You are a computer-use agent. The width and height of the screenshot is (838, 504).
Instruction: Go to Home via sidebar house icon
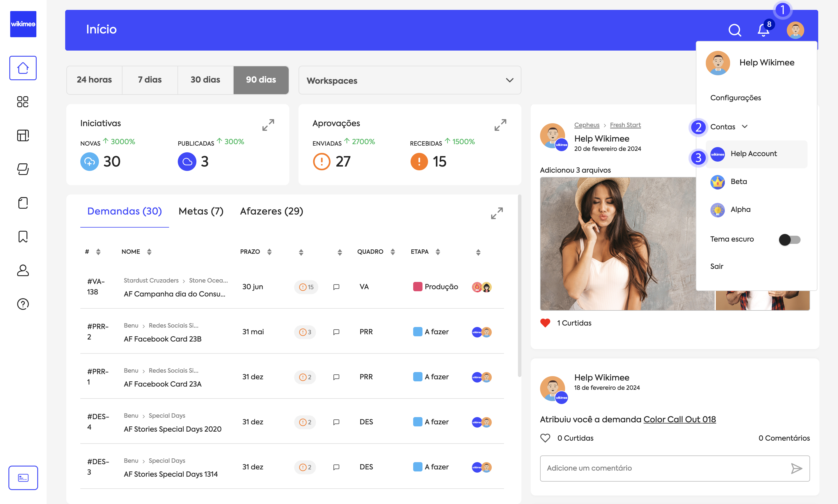(x=23, y=68)
